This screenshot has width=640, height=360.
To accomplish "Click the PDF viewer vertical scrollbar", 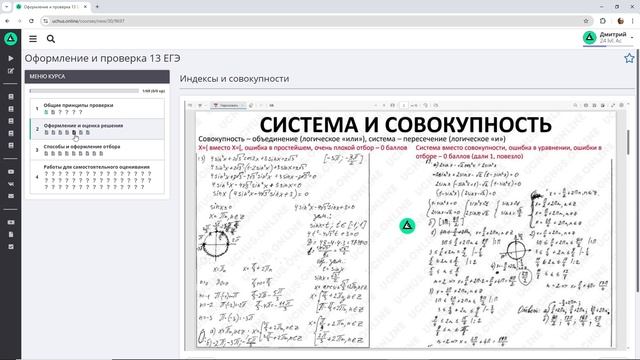I will tap(628, 142).
